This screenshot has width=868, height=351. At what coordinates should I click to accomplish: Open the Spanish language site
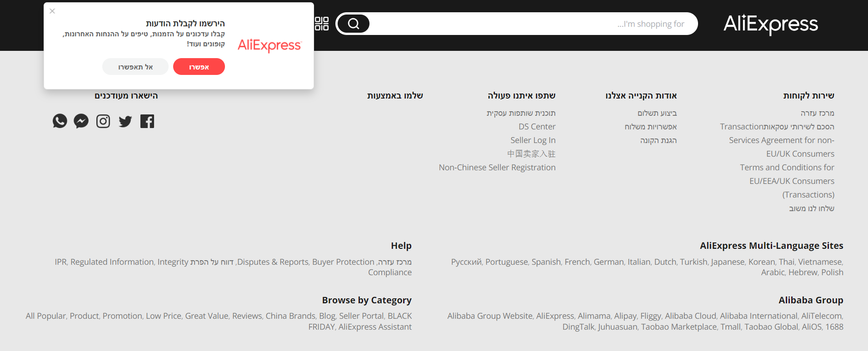click(546, 262)
